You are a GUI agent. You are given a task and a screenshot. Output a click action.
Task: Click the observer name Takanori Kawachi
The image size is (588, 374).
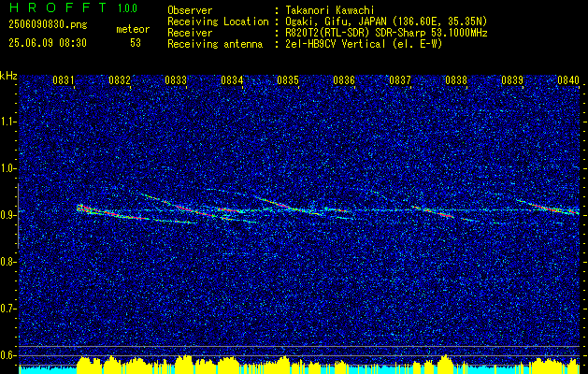pyautogui.click(x=330, y=10)
